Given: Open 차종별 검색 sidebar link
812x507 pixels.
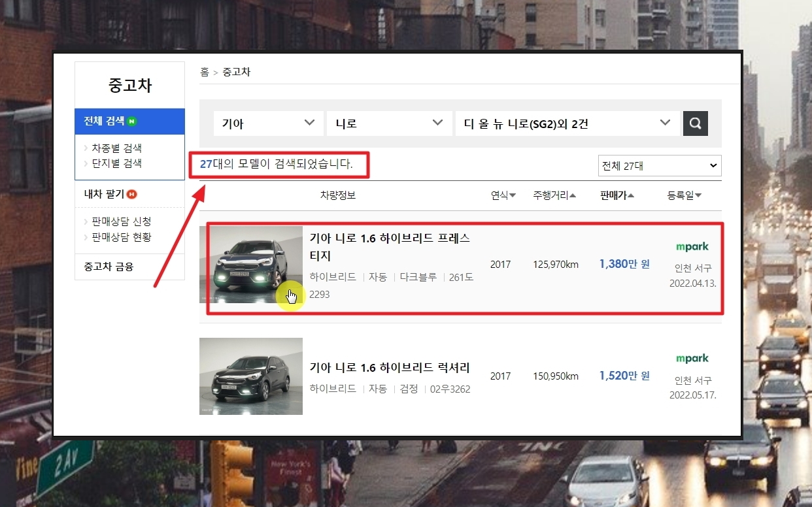Looking at the screenshot, I should point(116,148).
